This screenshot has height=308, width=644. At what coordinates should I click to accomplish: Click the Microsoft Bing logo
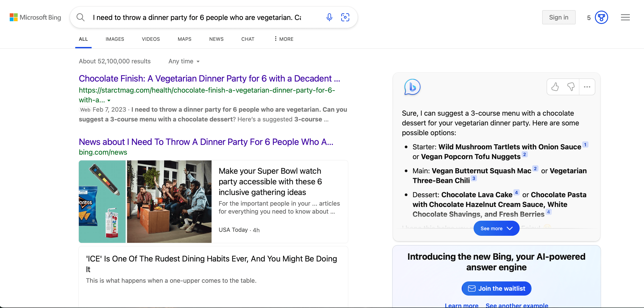(35, 17)
